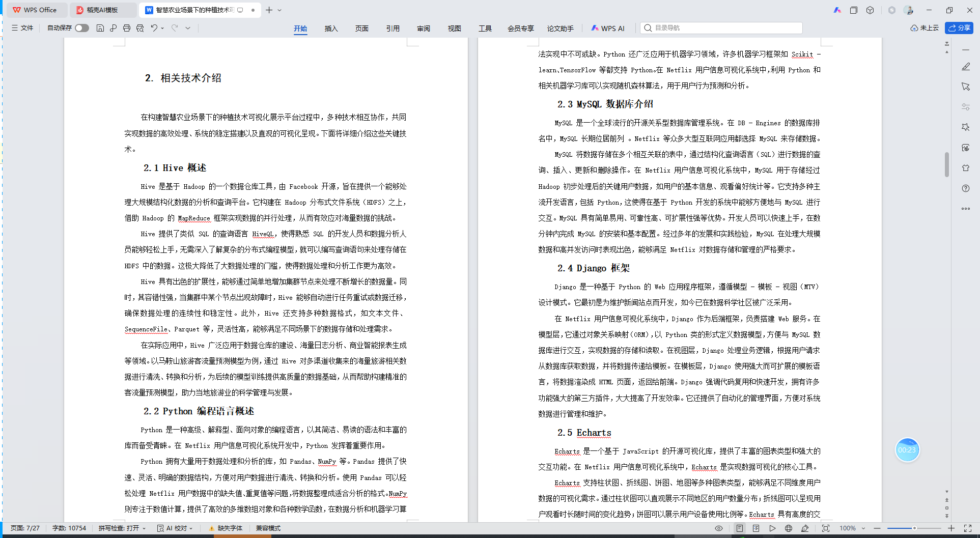Viewport: 980px width, 538px height.
Task: Open the WPS AI ribbon button
Action: [x=608, y=29]
